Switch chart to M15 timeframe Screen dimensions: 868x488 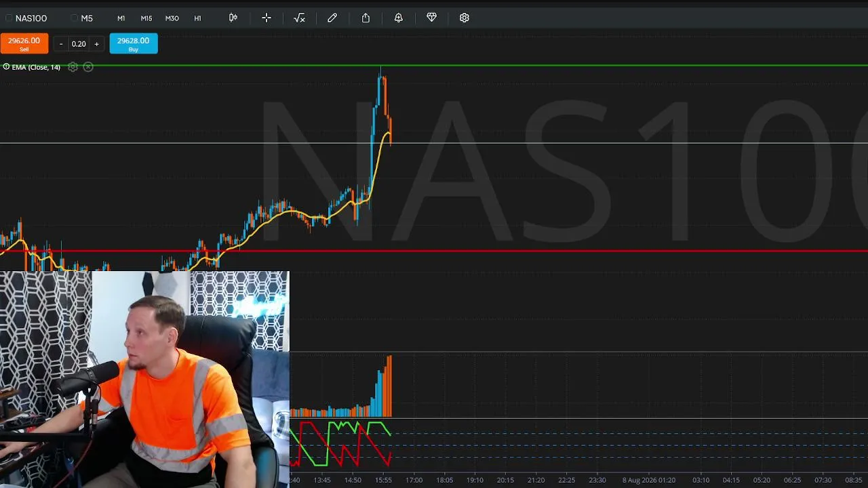146,18
